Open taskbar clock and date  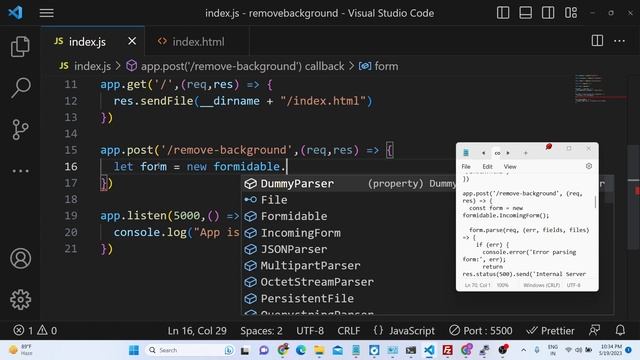pyautogui.click(x=610, y=350)
